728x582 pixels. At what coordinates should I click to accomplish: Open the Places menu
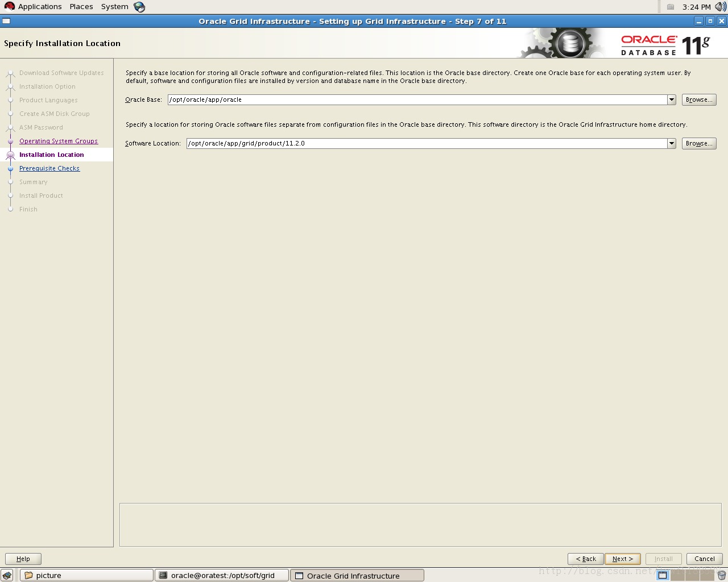[x=81, y=7]
